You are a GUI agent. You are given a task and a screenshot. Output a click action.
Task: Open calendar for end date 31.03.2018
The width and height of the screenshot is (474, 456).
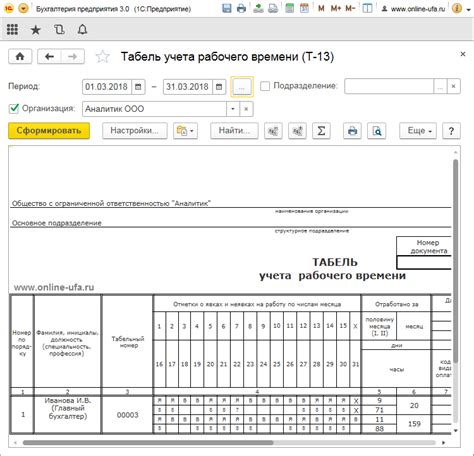click(x=219, y=87)
